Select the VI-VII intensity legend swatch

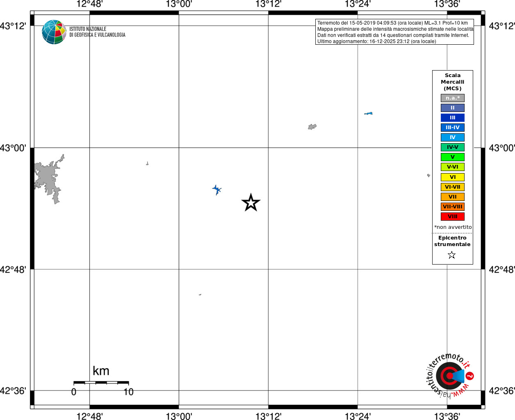tap(453, 187)
